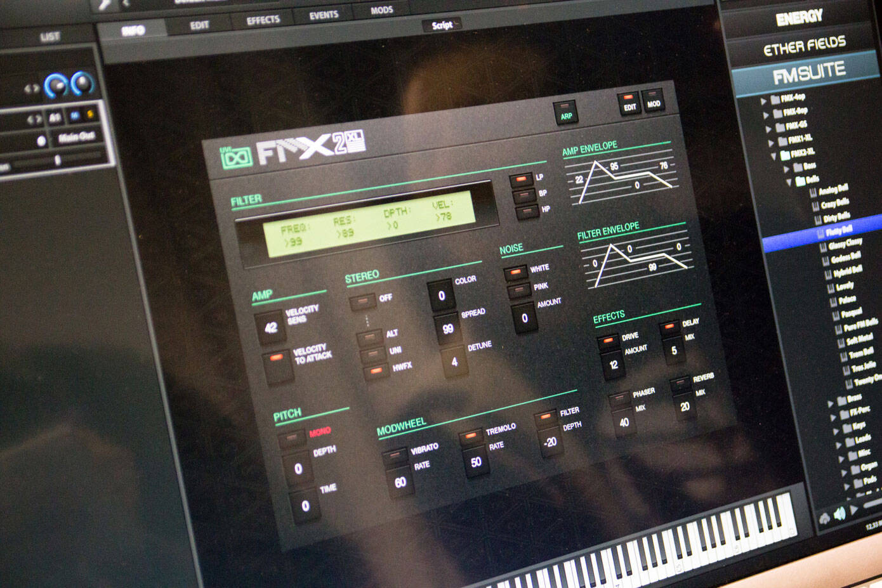Expand the FMX-4op folder
This screenshot has width=882, height=588.
tap(764, 102)
